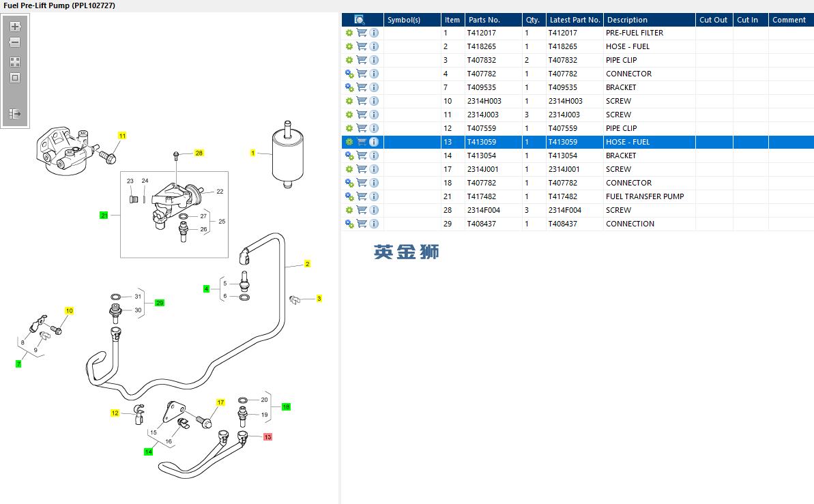Screen dimensions: 814x504
Task: Click assembly gears icon for BRACKET T413054
Action: (349, 155)
